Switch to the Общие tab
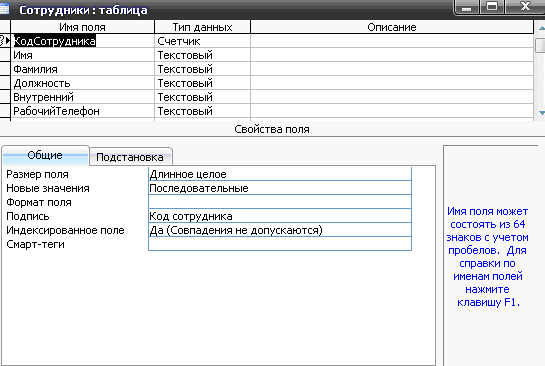545x366 pixels. click(x=45, y=155)
